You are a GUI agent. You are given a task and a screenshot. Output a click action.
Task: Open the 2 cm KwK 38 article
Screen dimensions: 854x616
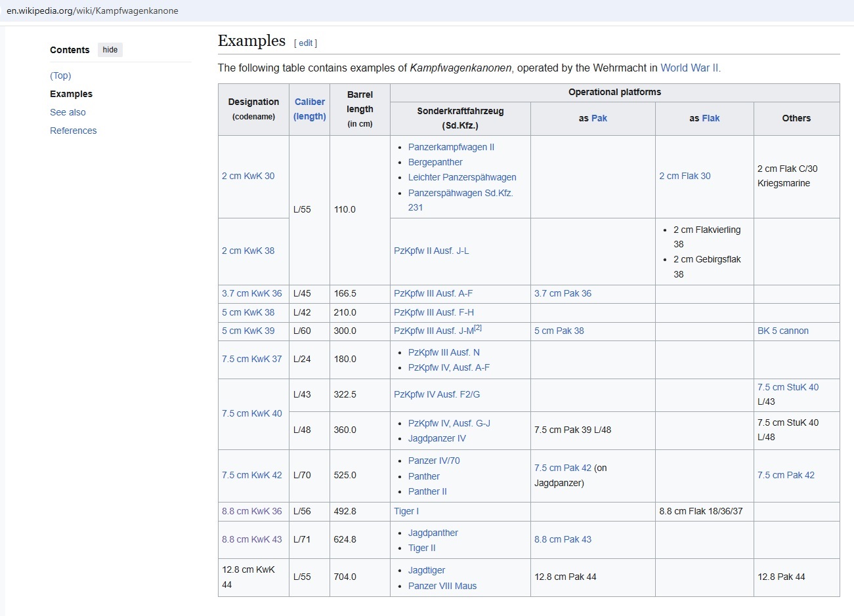248,251
